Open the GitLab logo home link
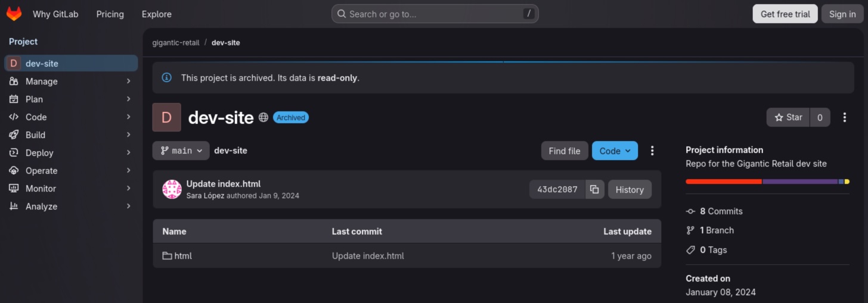Image resolution: width=868 pixels, height=303 pixels. point(14,14)
